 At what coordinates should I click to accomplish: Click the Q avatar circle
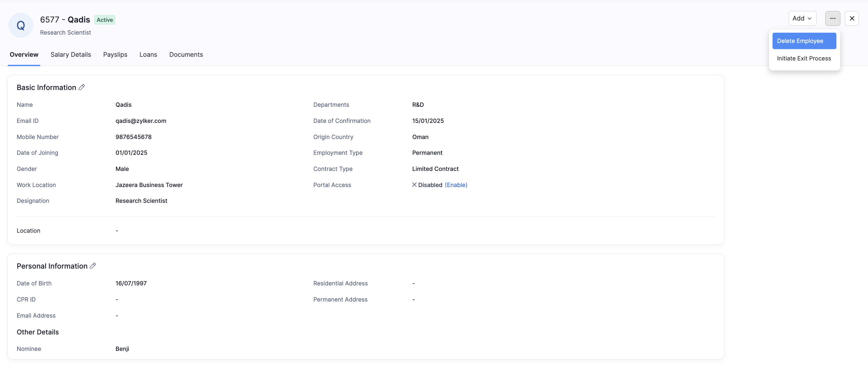pyautogui.click(x=21, y=25)
